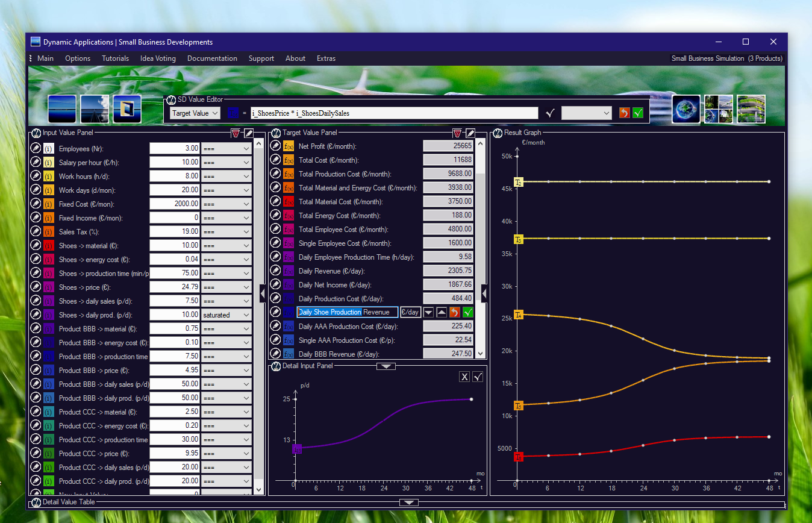Click the orange undo arrow in SD Value Editor
The image size is (812, 523).
tap(625, 113)
